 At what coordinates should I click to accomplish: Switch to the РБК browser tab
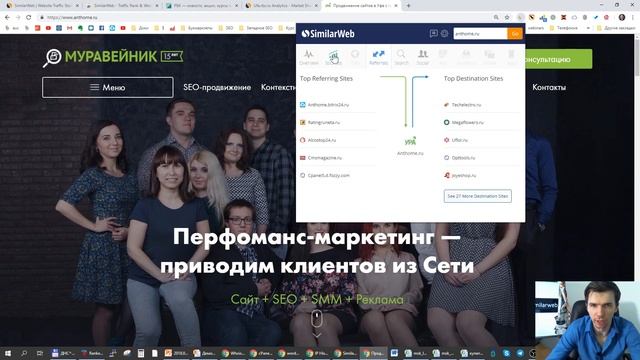(x=202, y=6)
